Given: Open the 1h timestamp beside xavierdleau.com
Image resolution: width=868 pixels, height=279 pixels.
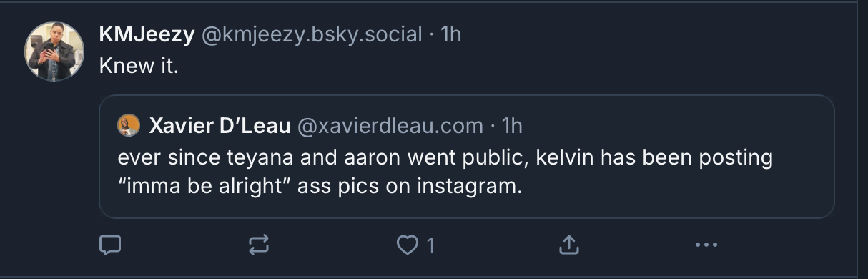Looking at the screenshot, I should pos(513,126).
